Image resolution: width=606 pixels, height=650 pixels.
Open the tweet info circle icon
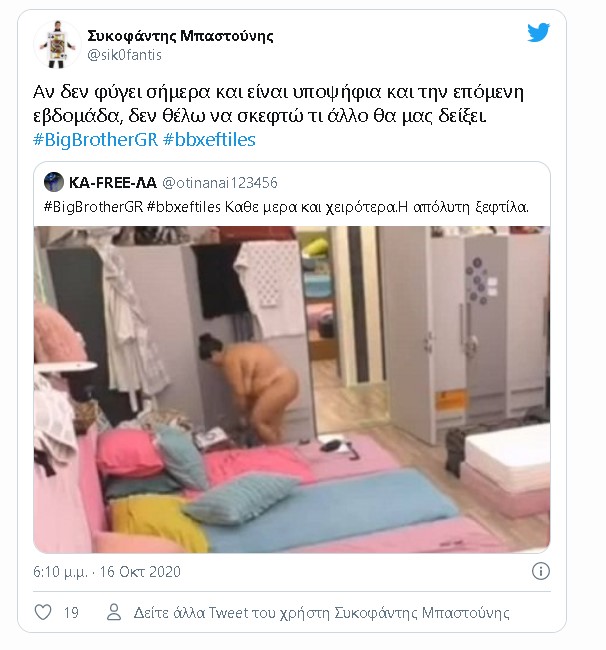click(x=541, y=571)
